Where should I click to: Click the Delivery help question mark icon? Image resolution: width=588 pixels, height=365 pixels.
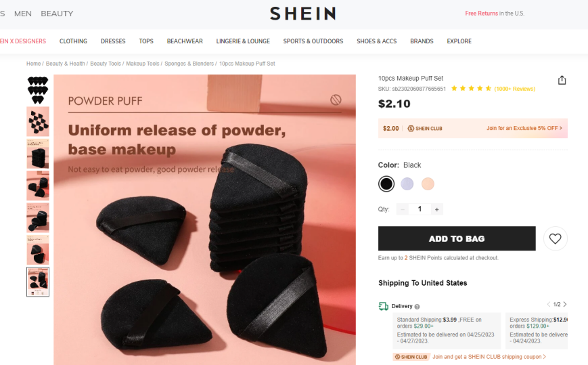(x=417, y=307)
